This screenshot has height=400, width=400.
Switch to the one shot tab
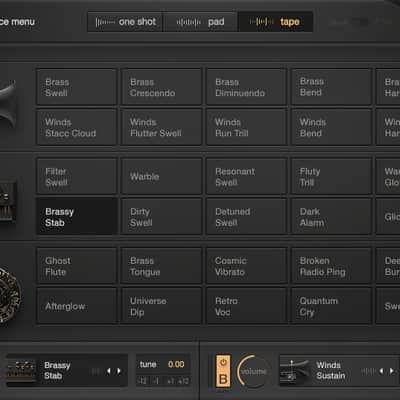click(125, 22)
